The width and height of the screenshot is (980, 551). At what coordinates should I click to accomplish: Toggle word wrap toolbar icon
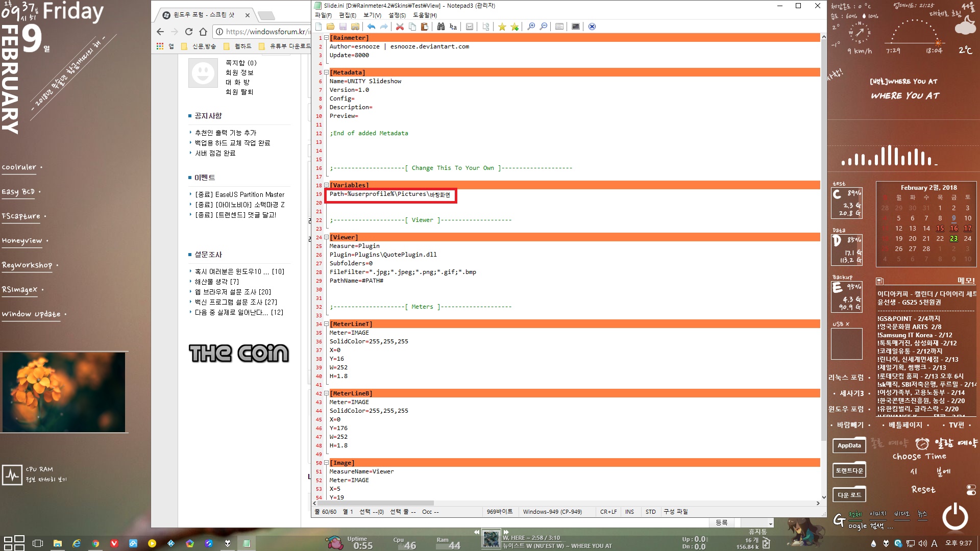[x=469, y=27]
